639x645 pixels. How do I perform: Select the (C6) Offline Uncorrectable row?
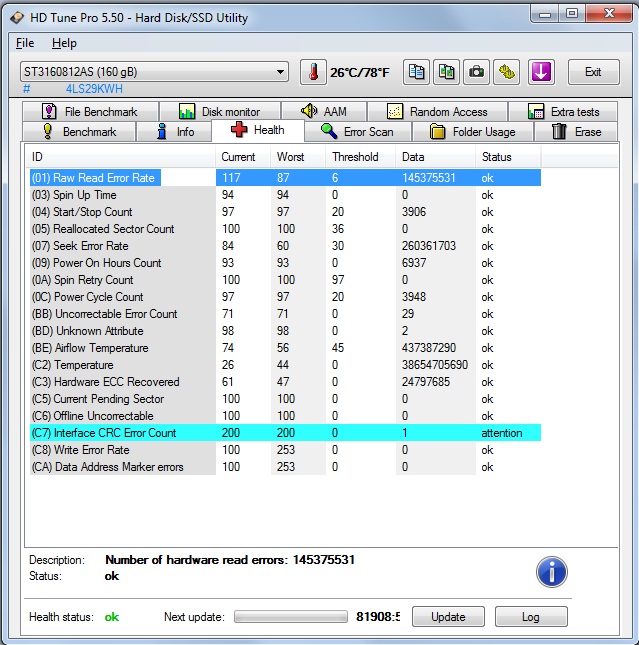coord(285,416)
